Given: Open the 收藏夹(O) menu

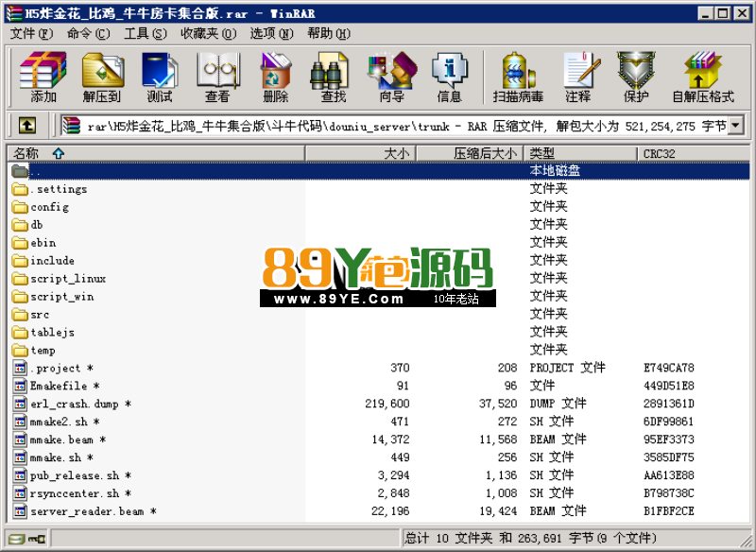Looking at the screenshot, I should tap(208, 33).
